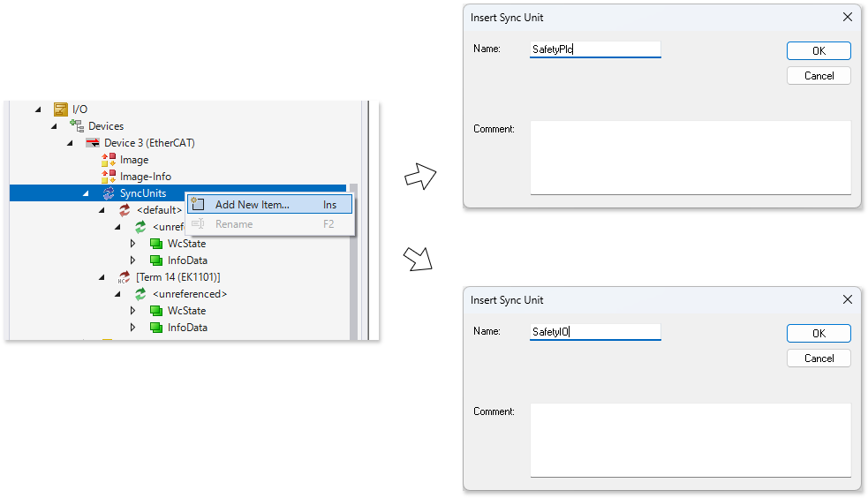Expand WcState under Term 14

[x=133, y=311]
